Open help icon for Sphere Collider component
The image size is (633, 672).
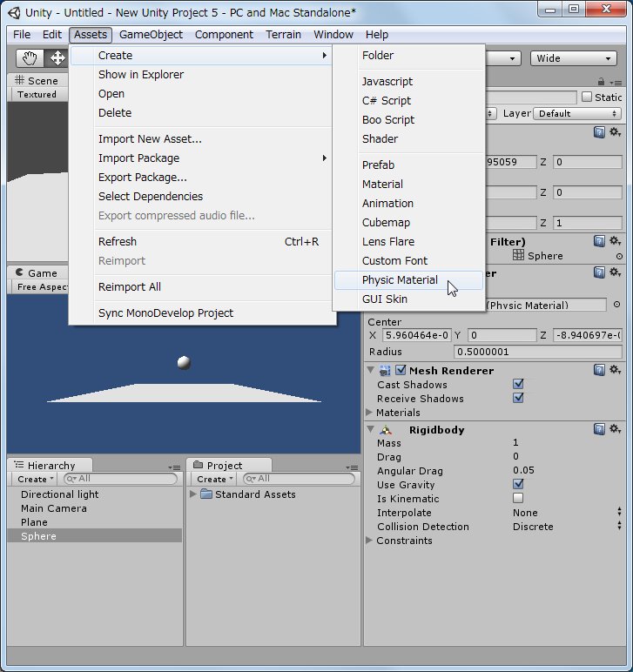click(599, 272)
